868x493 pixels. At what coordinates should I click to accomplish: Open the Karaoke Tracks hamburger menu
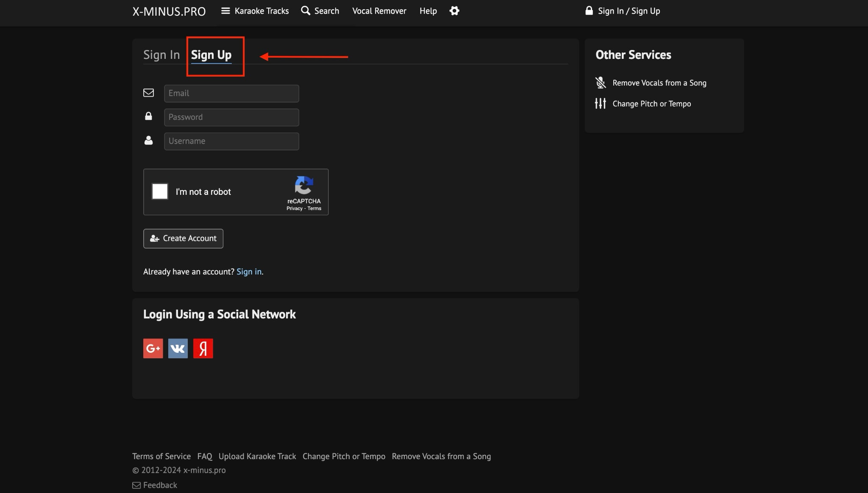click(x=225, y=11)
